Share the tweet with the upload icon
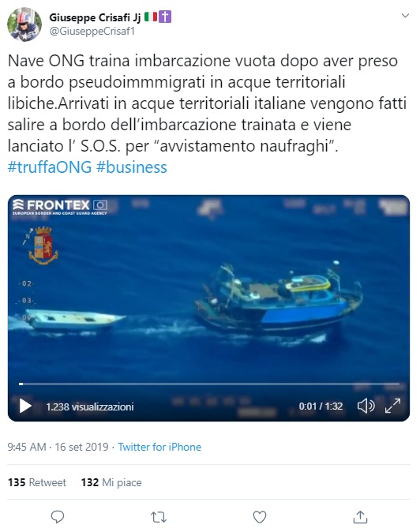The height and width of the screenshot is (532, 420). [360, 517]
